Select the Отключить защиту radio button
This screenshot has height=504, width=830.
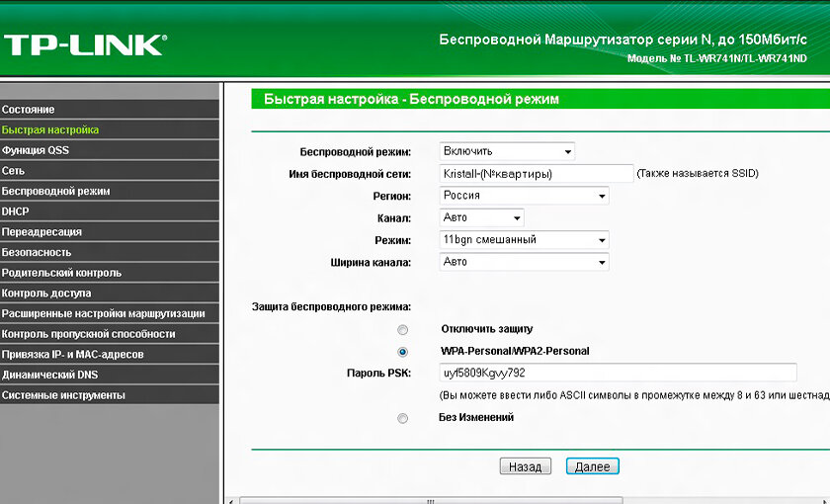403,330
